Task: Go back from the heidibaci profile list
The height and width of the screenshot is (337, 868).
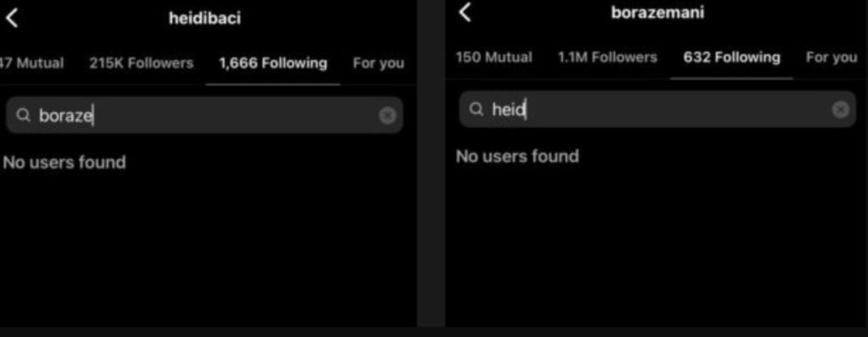Action: click(12, 18)
